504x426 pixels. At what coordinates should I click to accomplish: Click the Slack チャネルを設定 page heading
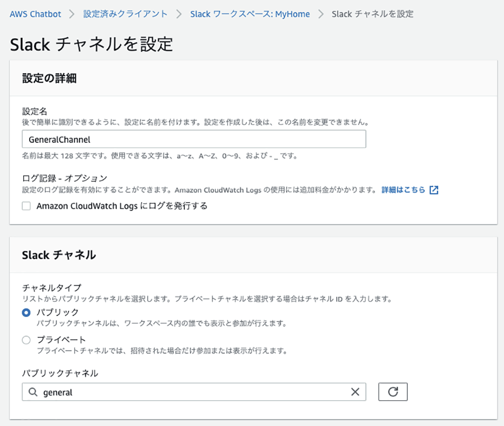pos(92,44)
